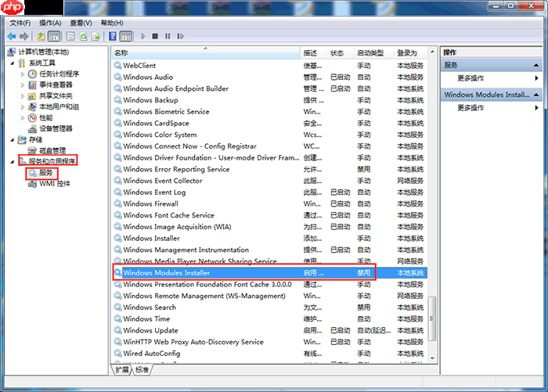Select 磁盘管理 in the tree
The height and width of the screenshot is (392, 548).
(x=52, y=150)
